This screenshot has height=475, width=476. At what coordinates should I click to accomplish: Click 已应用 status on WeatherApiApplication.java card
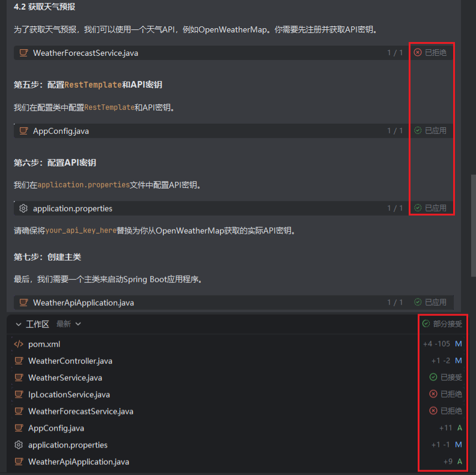pos(435,302)
